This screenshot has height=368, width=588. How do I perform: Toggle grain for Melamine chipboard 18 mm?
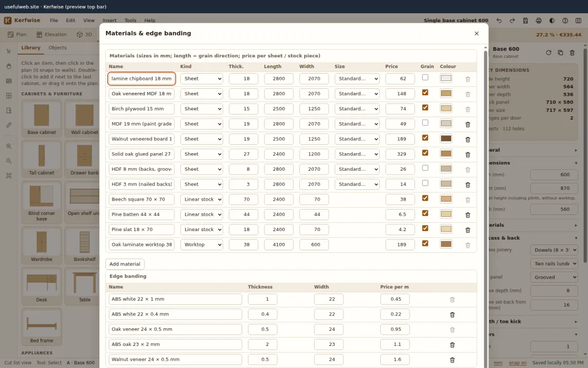point(425,78)
